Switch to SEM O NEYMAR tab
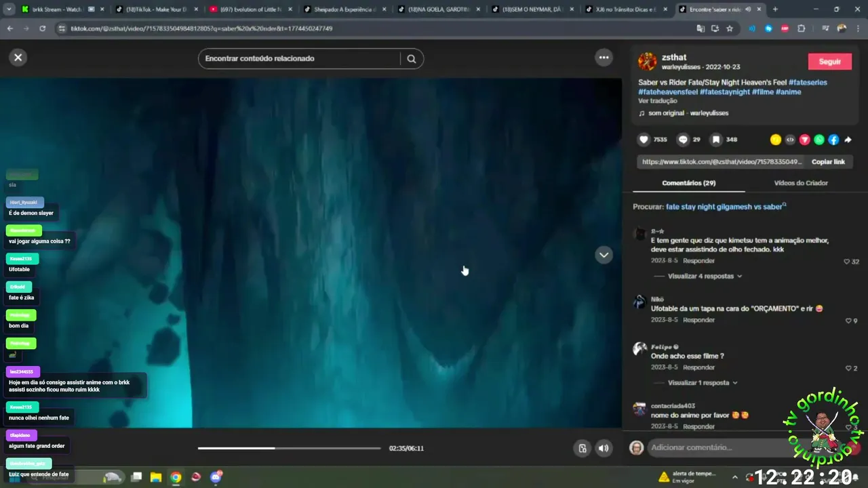 click(x=532, y=9)
